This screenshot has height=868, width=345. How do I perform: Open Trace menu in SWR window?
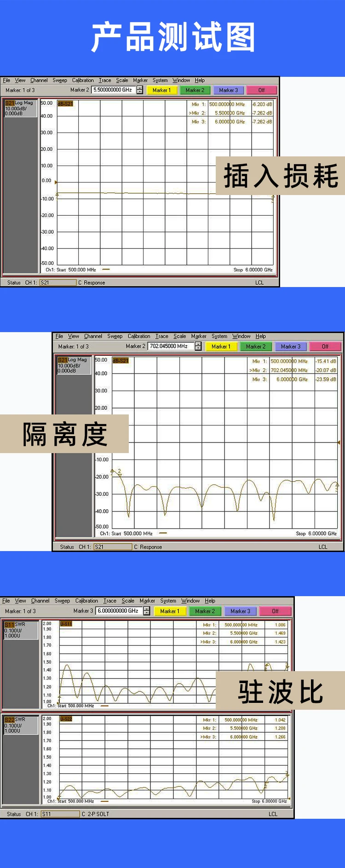pos(110,601)
